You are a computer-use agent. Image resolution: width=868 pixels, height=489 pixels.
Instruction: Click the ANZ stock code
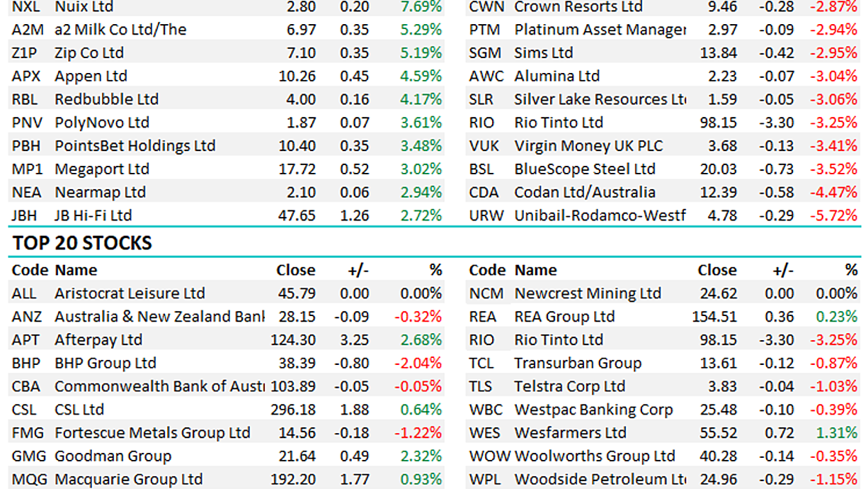click(26, 317)
